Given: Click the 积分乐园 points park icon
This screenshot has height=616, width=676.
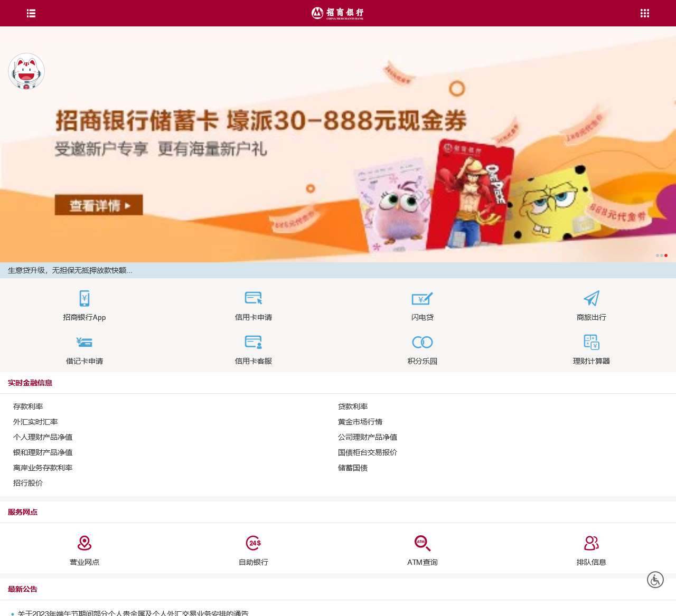Looking at the screenshot, I should click(x=422, y=349).
